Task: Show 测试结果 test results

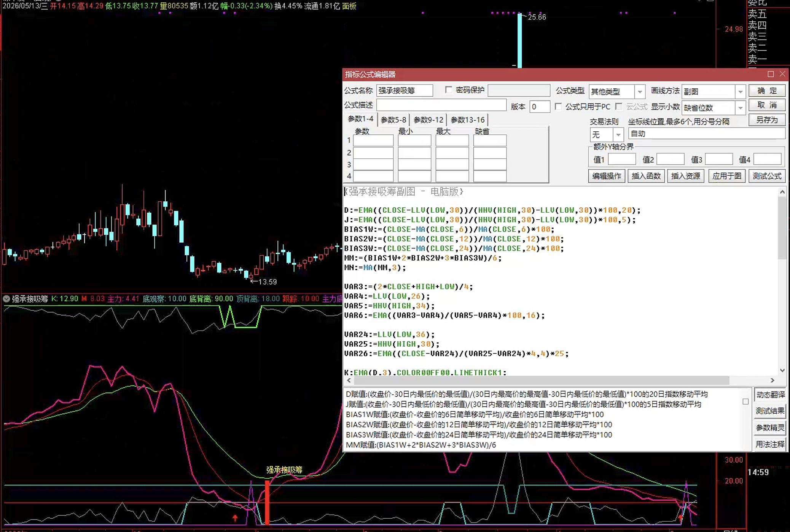Action: click(x=770, y=411)
